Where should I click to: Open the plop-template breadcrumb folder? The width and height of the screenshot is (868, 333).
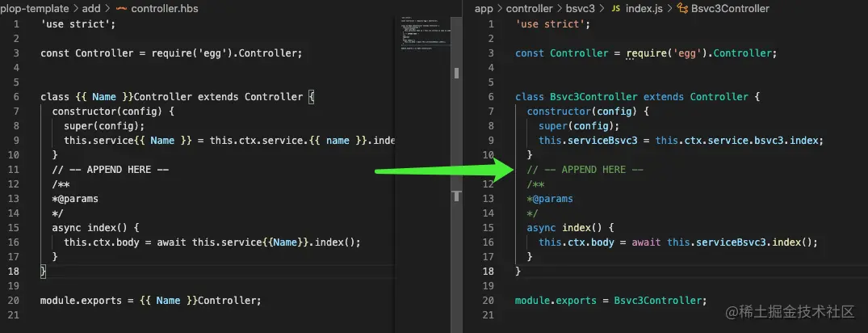(35, 9)
